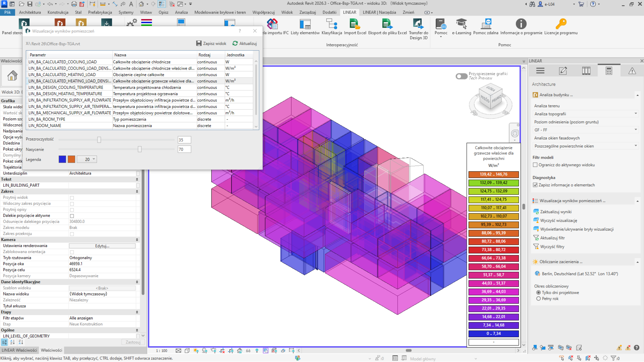Select the Pełny rok radio button
The width and height of the screenshot is (644, 362).
click(538, 299)
